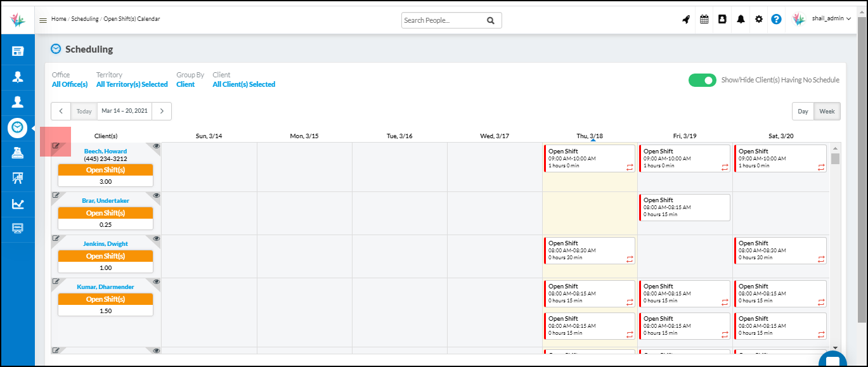
Task: Switch to Week view
Action: (827, 112)
